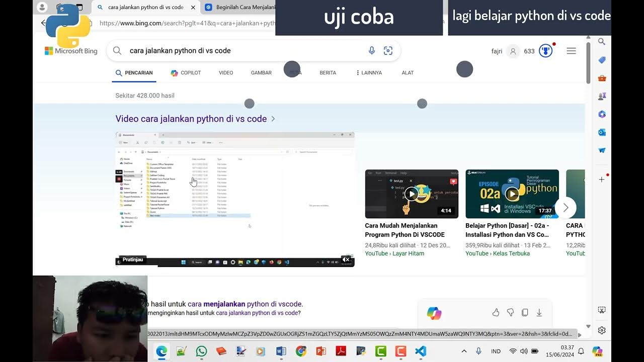
Task: Open Video cara jalankan python heading chevron
Action: click(273, 119)
